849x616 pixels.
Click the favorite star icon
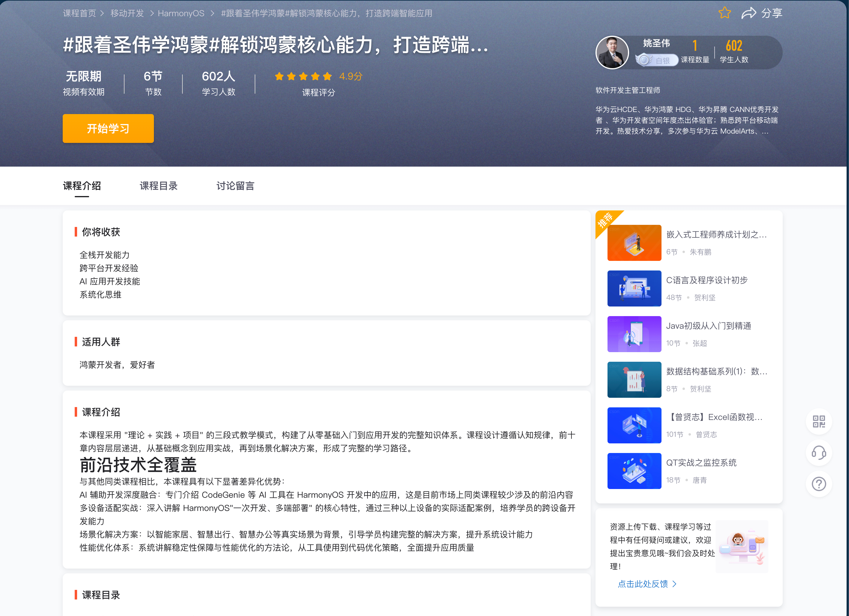click(x=724, y=13)
